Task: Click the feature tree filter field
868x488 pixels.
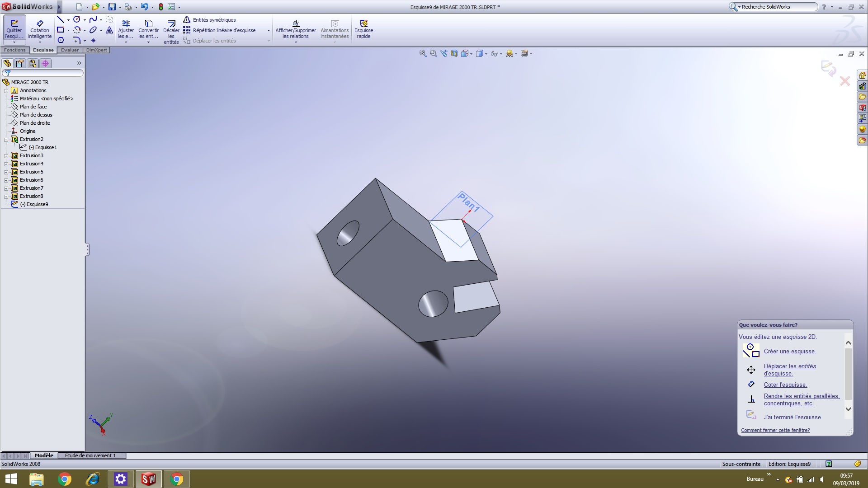Action: click(43, 73)
